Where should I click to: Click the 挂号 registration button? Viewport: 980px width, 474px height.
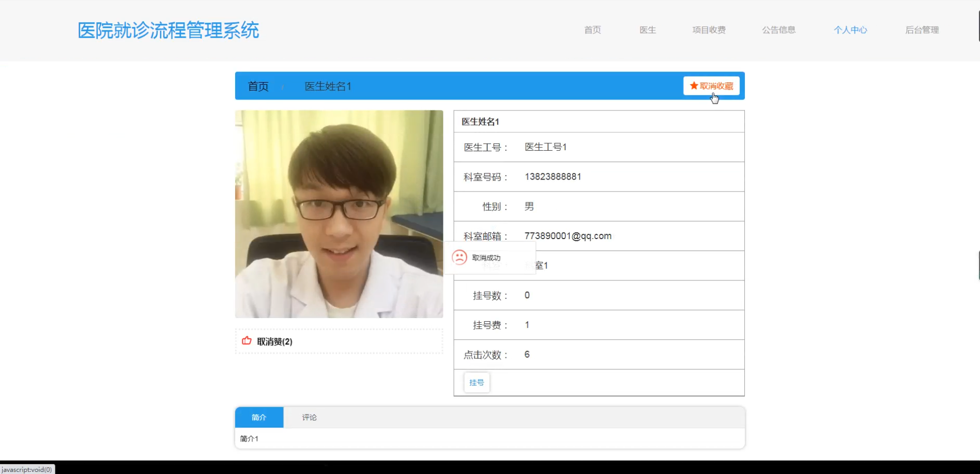477,383
